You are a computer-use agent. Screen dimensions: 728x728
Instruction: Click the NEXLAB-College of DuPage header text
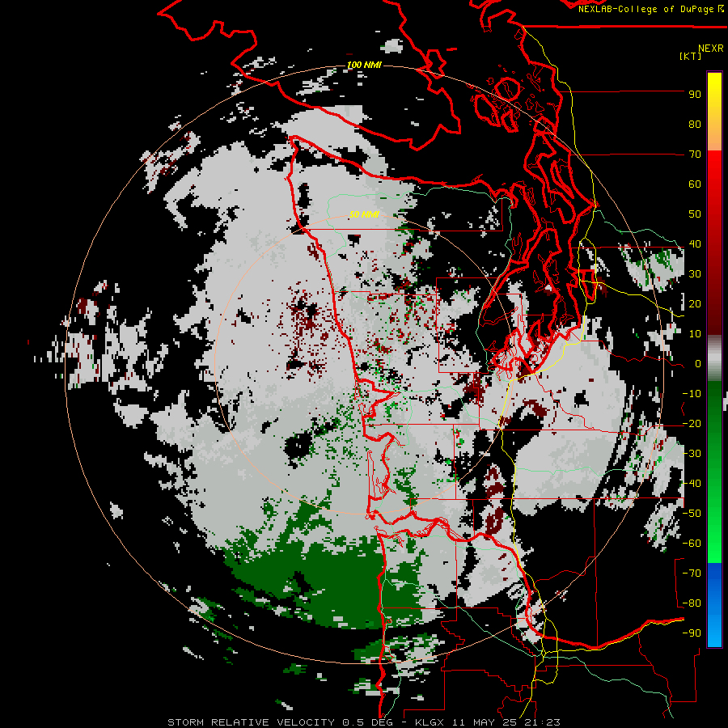650,9
